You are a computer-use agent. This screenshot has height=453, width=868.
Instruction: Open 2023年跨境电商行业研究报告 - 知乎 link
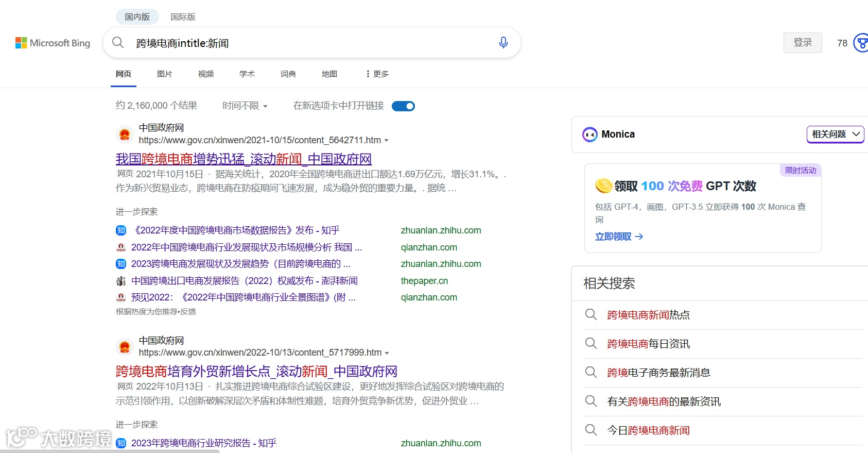(204, 443)
